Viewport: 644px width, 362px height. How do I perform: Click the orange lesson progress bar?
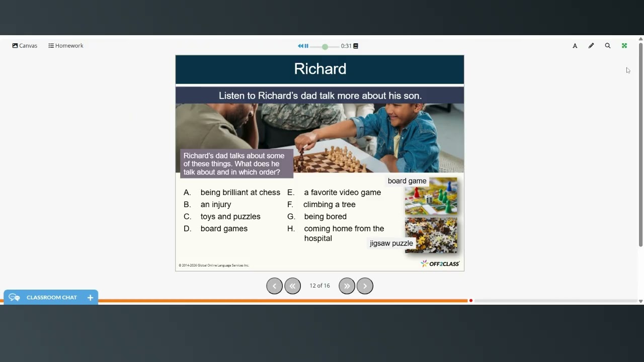[x=283, y=301]
